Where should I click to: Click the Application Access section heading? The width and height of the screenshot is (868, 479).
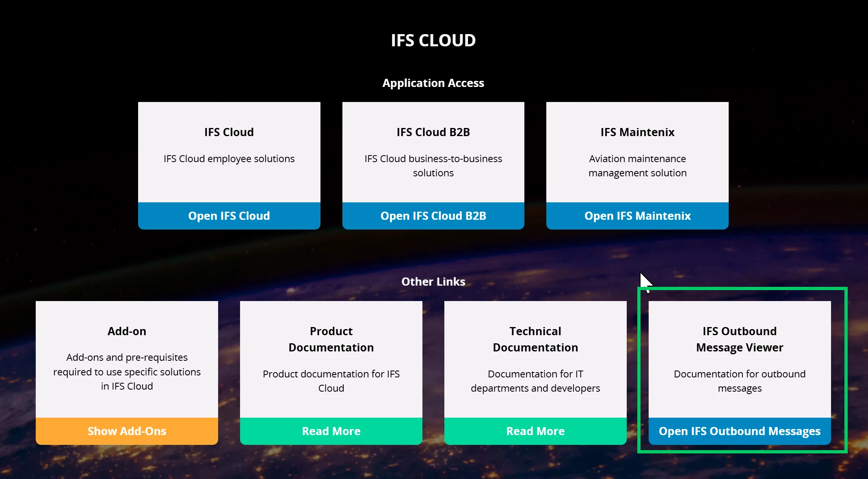(433, 83)
